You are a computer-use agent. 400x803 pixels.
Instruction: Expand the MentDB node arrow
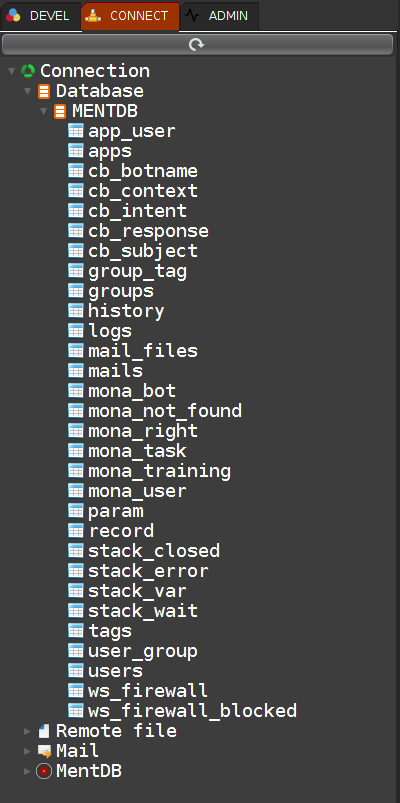[x=28, y=771]
